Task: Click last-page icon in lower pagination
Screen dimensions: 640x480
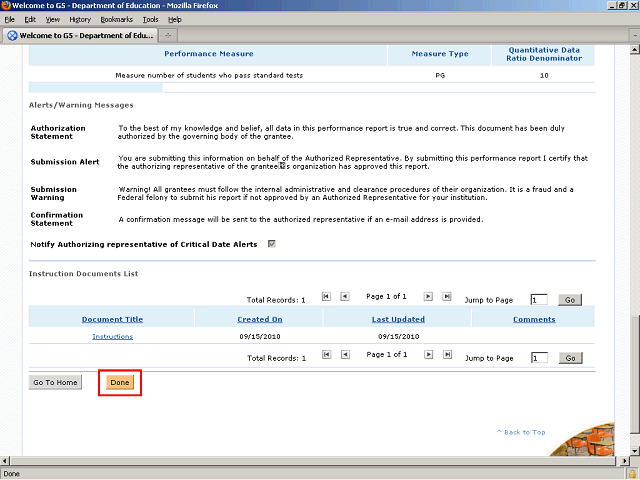Action: coord(447,354)
